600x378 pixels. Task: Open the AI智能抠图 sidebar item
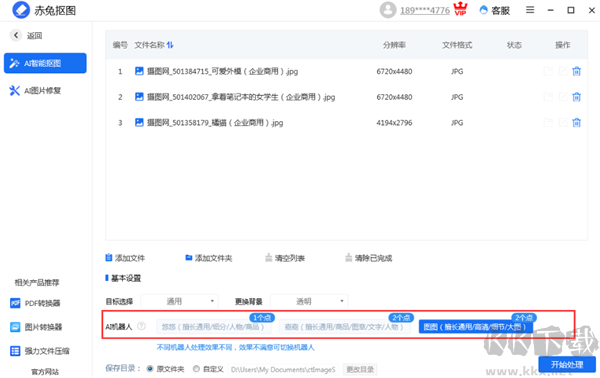45,63
